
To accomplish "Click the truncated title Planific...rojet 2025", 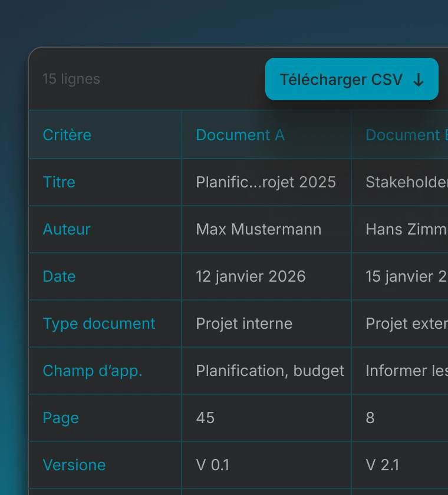I will (266, 182).
